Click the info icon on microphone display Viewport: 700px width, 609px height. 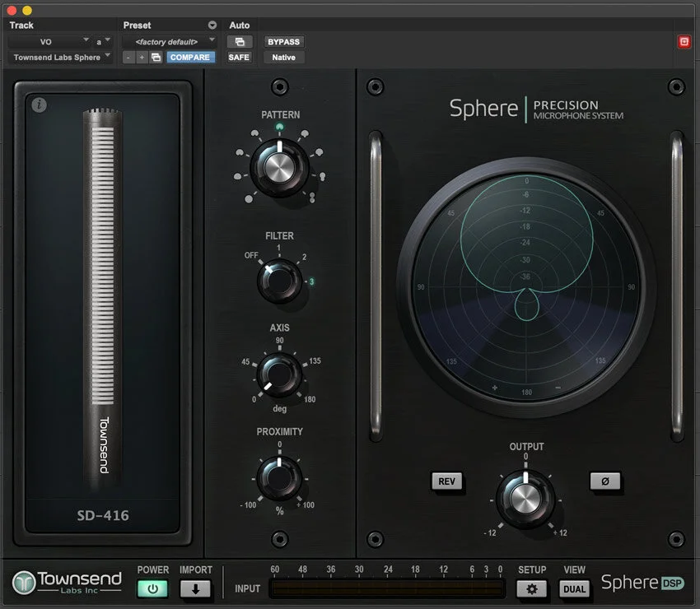40,105
